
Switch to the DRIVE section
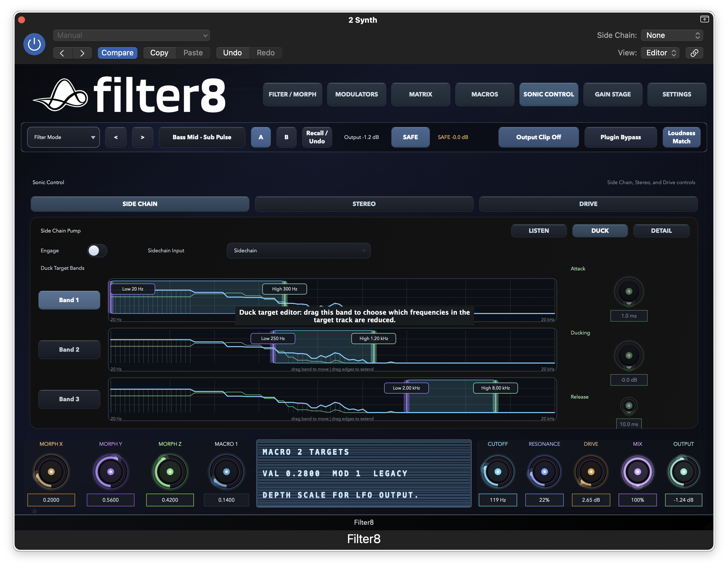588,204
